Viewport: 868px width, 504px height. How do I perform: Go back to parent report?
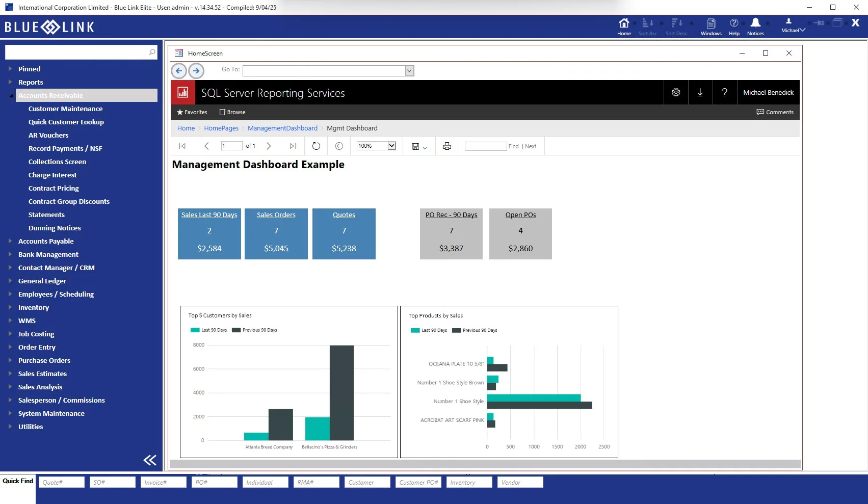tap(339, 146)
